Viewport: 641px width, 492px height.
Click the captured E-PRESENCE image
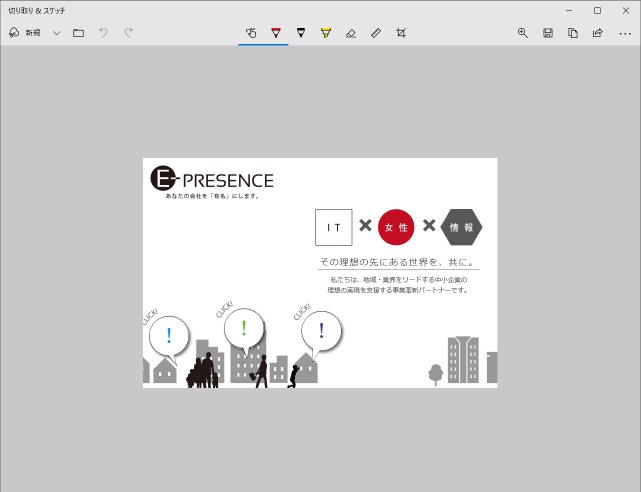320,273
